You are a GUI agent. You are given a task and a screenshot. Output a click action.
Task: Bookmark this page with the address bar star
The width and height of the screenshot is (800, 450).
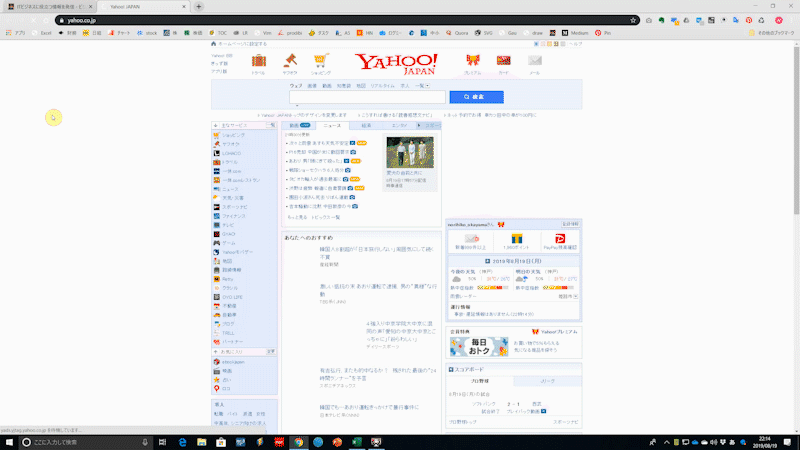[x=633, y=20]
